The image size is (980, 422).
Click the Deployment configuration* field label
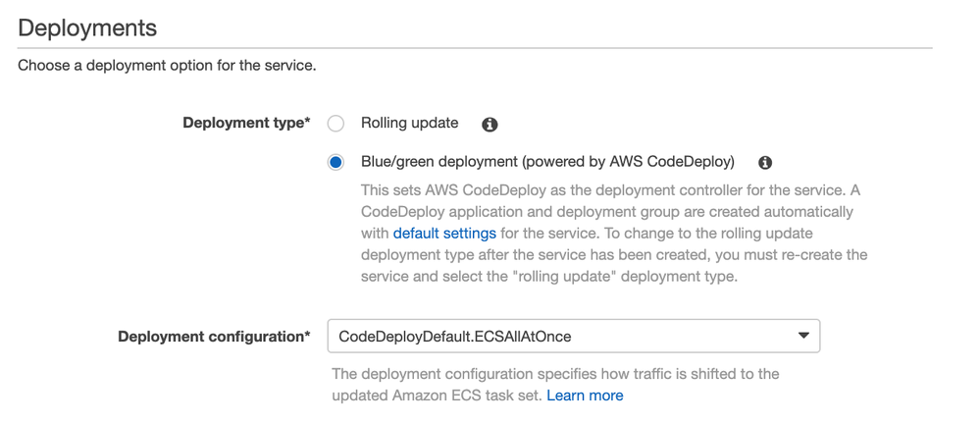(214, 337)
